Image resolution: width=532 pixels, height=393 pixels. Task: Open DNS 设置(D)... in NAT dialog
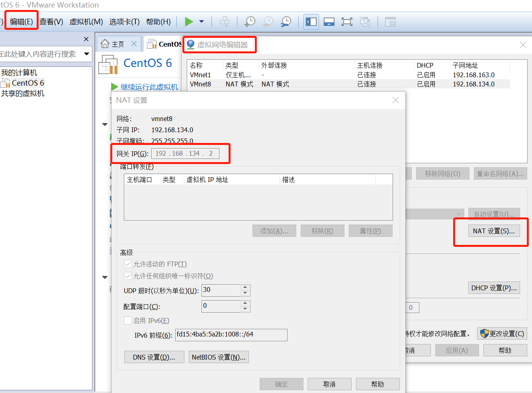(x=154, y=357)
